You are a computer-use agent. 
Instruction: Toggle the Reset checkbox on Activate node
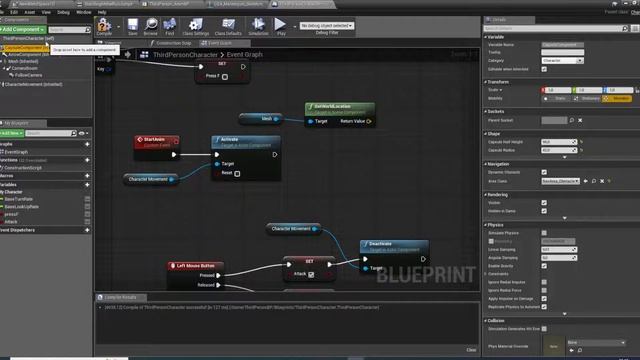(x=237, y=173)
